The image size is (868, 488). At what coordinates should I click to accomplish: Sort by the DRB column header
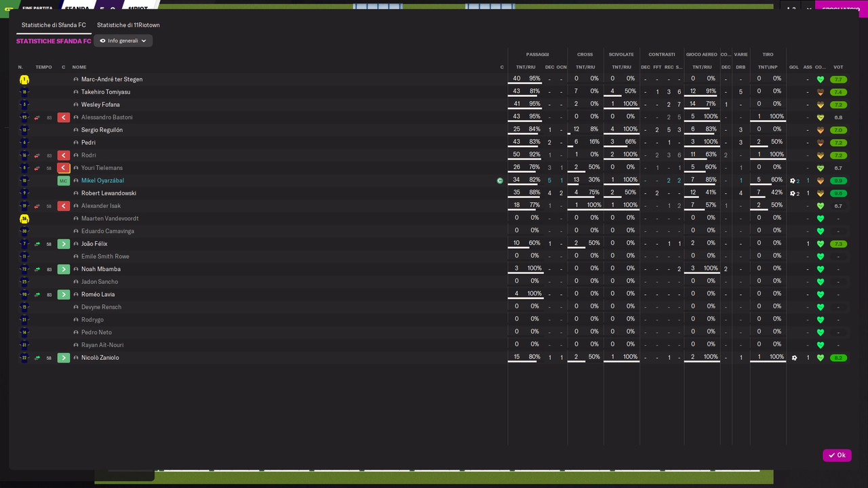tap(741, 67)
